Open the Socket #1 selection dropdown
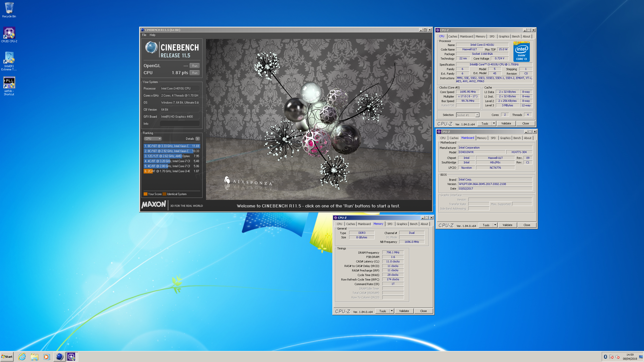644x362 pixels. click(468, 115)
